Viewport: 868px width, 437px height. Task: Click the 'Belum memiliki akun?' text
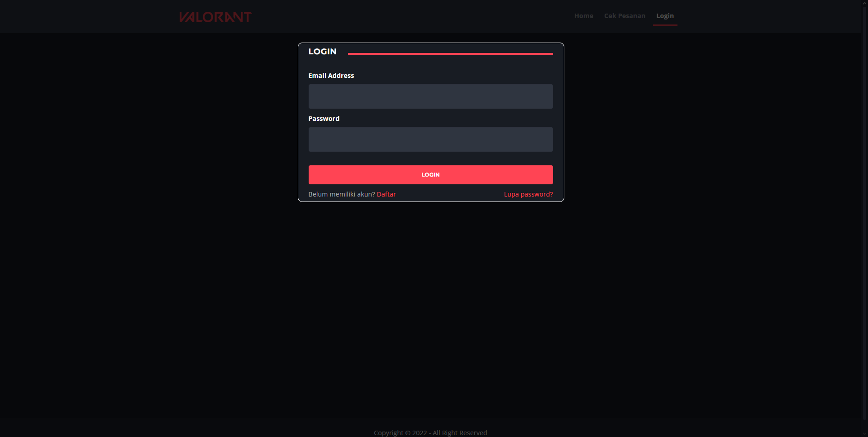(342, 194)
